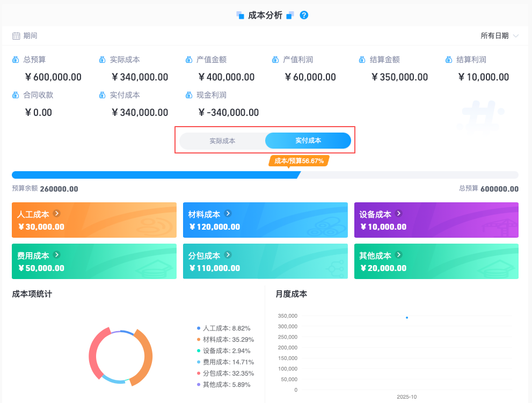Click the arrow icon beside 人工成本
Image resolution: width=532 pixels, height=403 pixels.
(x=57, y=214)
